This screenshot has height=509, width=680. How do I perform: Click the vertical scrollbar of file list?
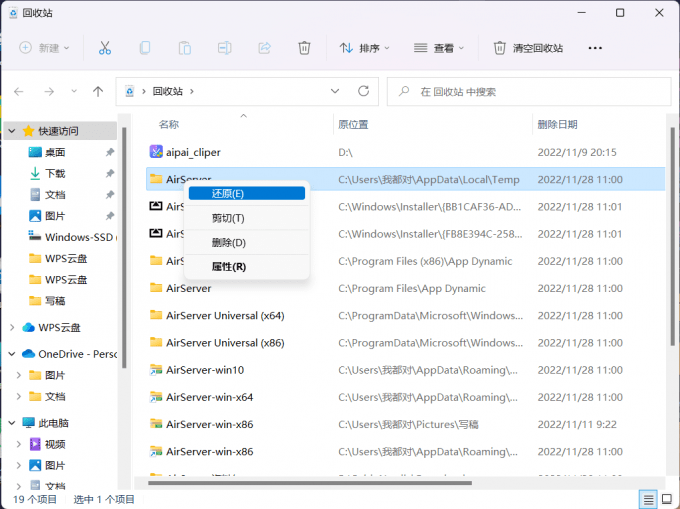673,237
